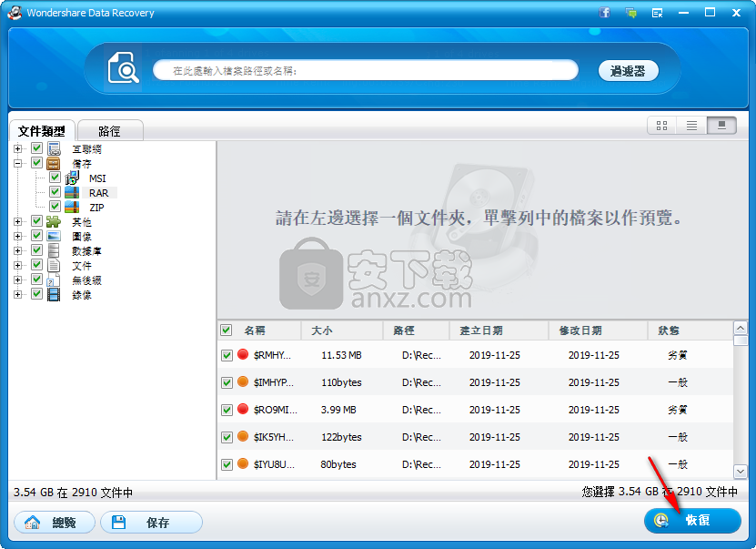756x549 pixels.
Task: Select the 備存 archive category icon
Action: pos(54,163)
